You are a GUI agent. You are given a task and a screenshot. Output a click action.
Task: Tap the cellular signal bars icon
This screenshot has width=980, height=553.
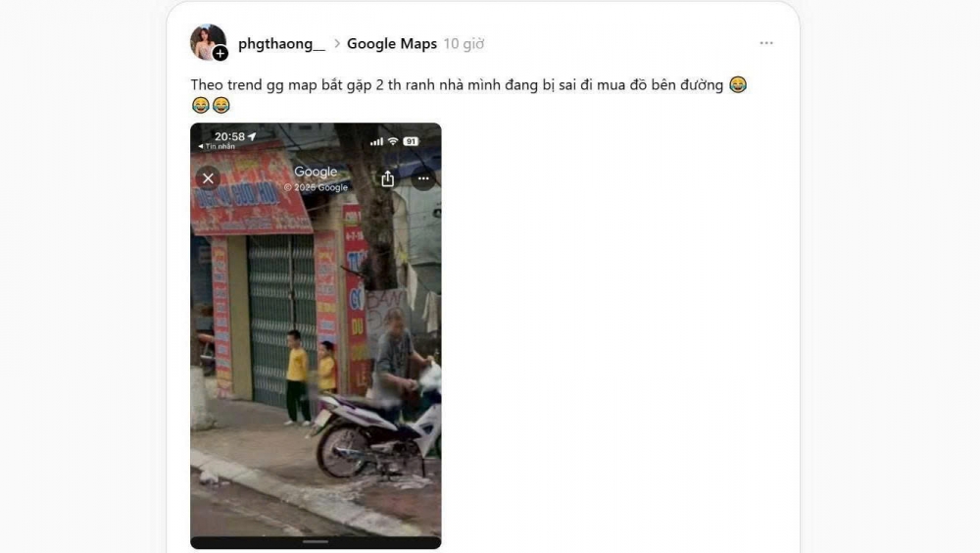(376, 142)
